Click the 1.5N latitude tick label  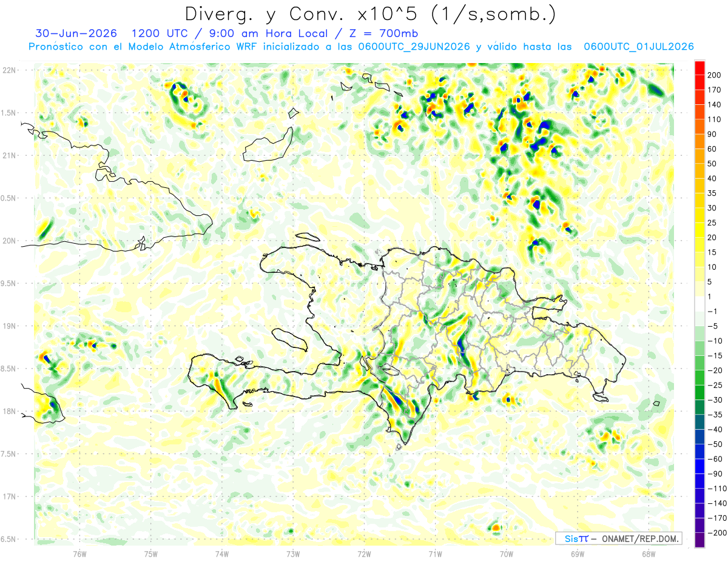(9, 113)
